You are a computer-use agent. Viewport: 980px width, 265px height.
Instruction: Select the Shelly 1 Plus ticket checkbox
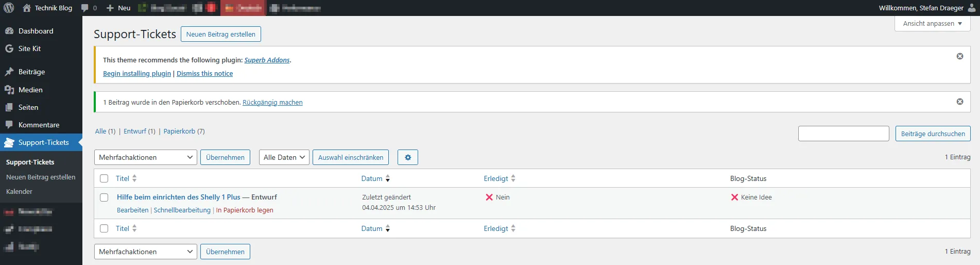coord(104,197)
